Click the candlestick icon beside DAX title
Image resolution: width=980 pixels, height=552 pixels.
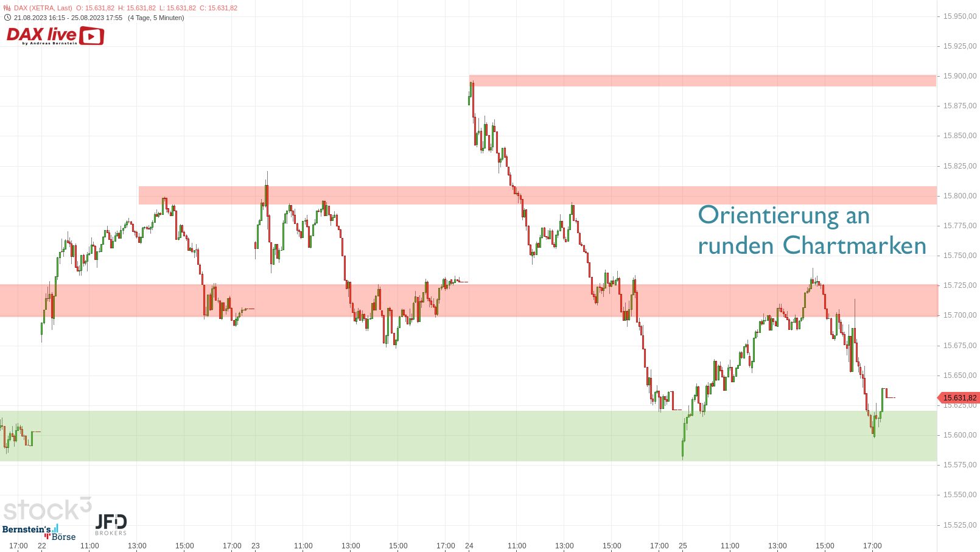pyautogui.click(x=7, y=8)
